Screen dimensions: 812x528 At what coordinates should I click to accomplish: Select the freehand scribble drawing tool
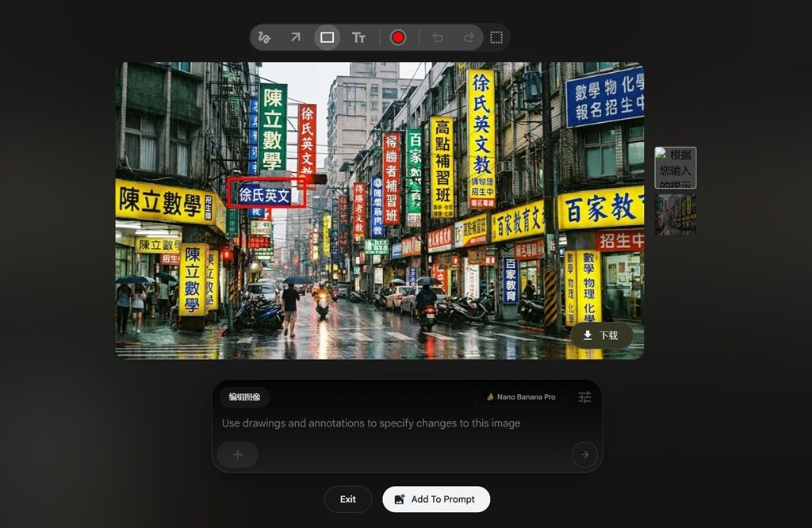[265, 37]
